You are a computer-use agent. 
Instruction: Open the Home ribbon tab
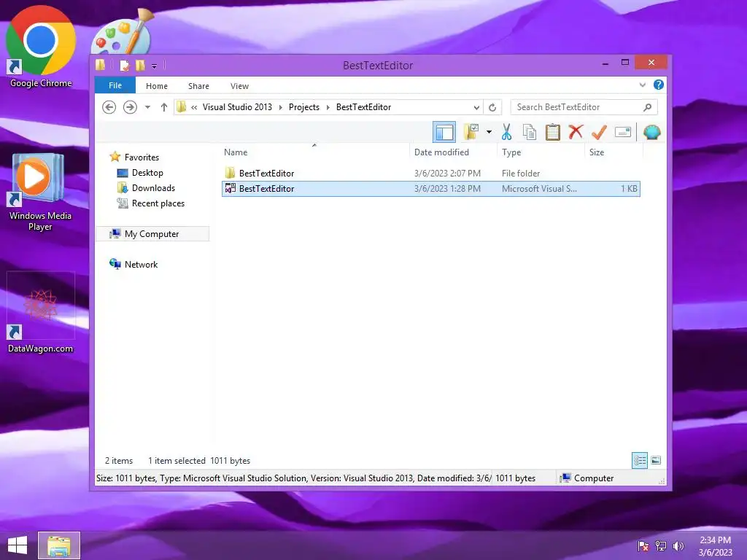tap(157, 86)
